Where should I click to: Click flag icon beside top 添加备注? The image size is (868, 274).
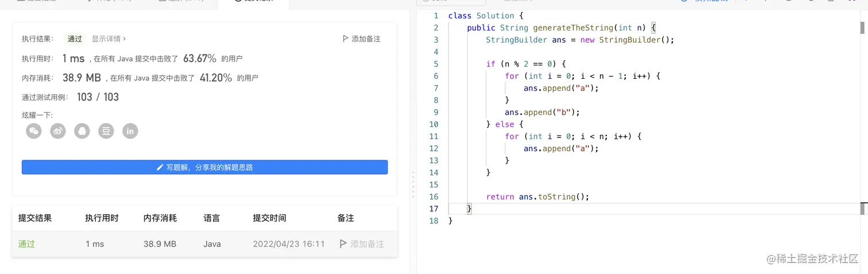345,39
